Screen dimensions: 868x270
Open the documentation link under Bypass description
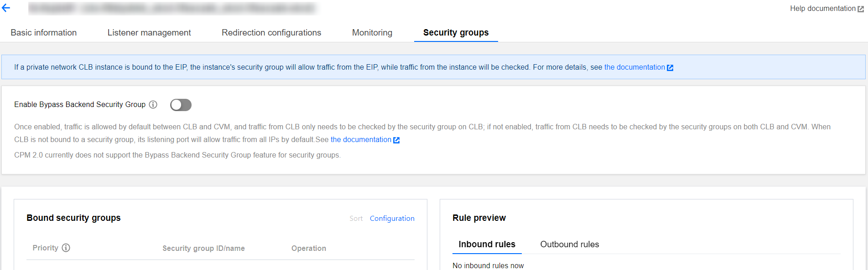[x=361, y=140]
